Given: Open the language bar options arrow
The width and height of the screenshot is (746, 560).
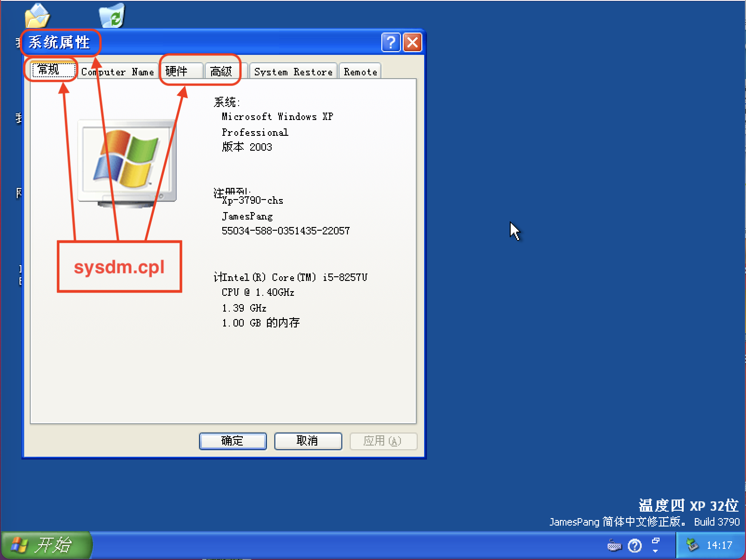Looking at the screenshot, I should (655, 551).
